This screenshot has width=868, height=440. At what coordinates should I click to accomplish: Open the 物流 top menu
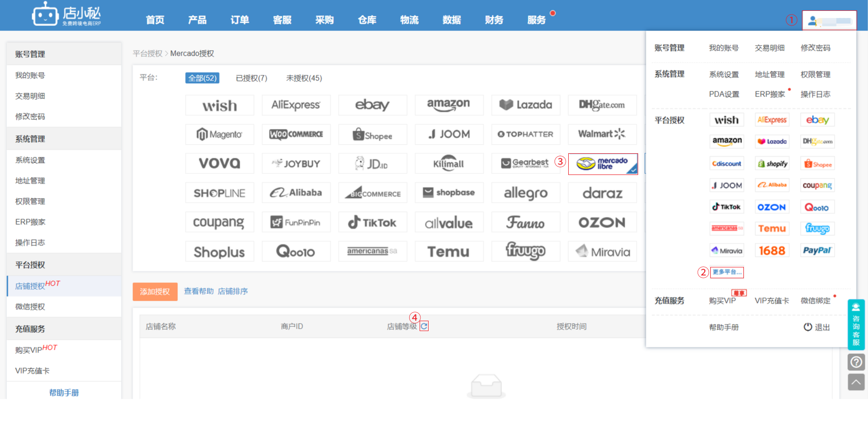pos(410,20)
